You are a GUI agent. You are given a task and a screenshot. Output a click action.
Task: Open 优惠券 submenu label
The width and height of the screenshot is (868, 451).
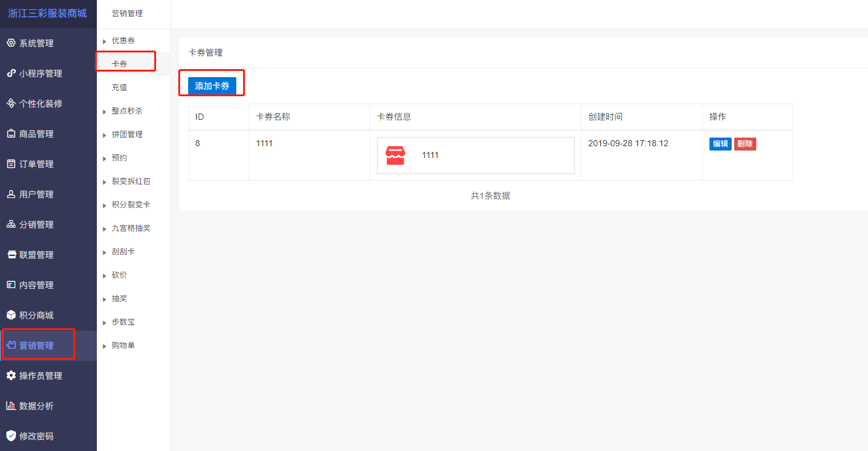pos(123,41)
